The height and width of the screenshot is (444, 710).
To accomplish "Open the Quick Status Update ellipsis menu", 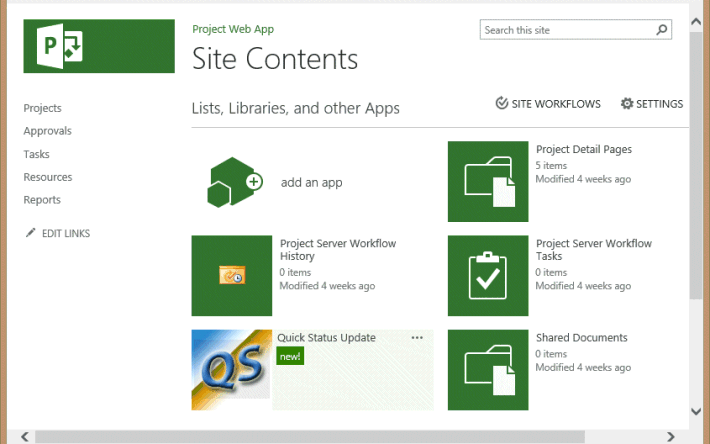I will click(417, 338).
